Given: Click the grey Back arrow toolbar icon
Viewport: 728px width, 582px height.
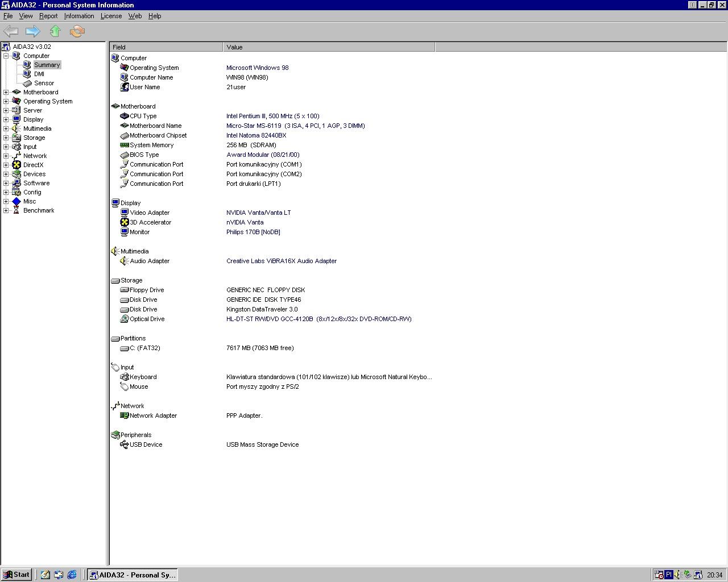Looking at the screenshot, I should [11, 31].
